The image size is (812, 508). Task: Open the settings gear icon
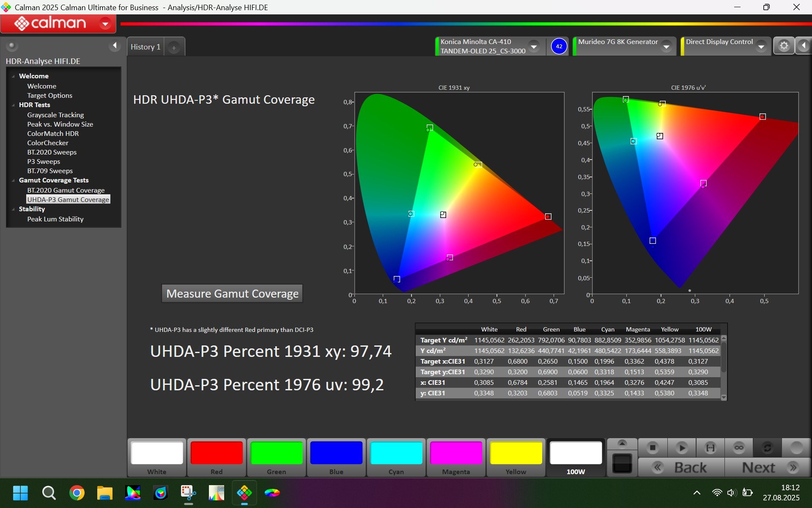(x=784, y=46)
